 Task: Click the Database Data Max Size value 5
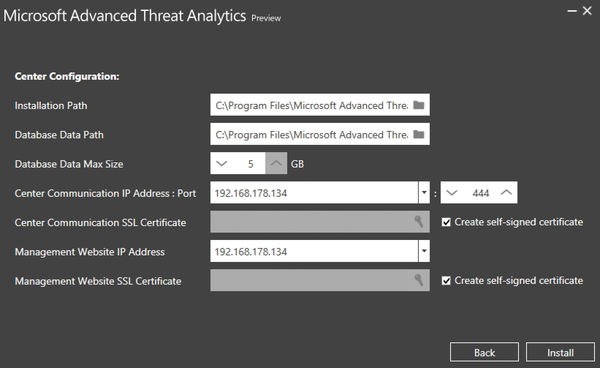pos(250,164)
